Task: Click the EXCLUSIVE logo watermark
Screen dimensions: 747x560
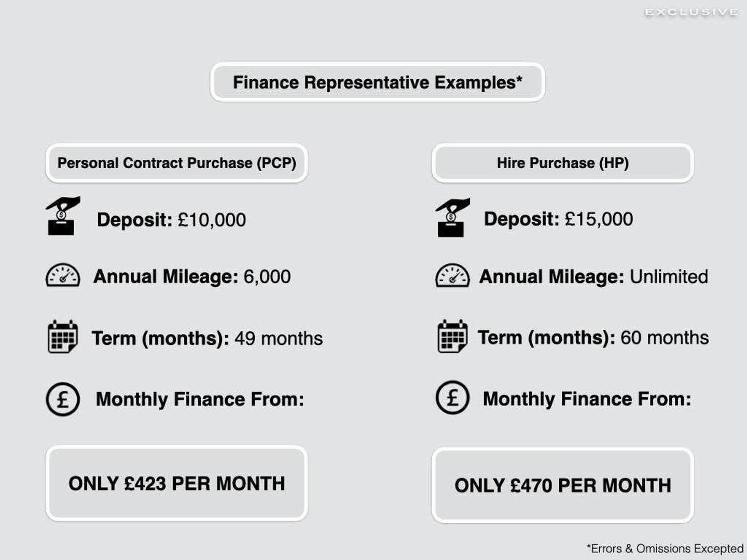Action: (x=691, y=12)
